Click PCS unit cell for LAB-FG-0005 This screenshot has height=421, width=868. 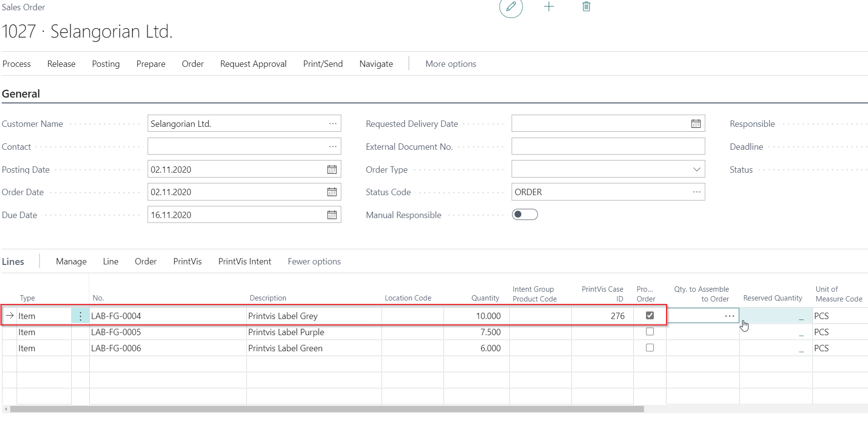pos(840,332)
